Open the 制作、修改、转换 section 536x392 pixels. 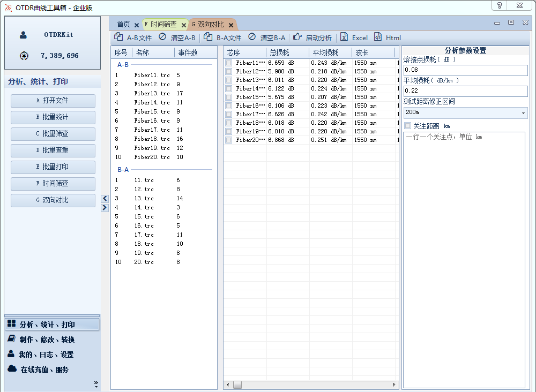pyautogui.click(x=47, y=340)
